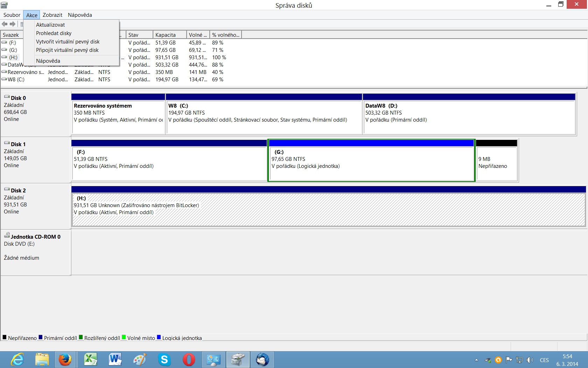Click the back arrow in the toolbar
Viewport: 588px width, 368px height.
[x=5, y=24]
